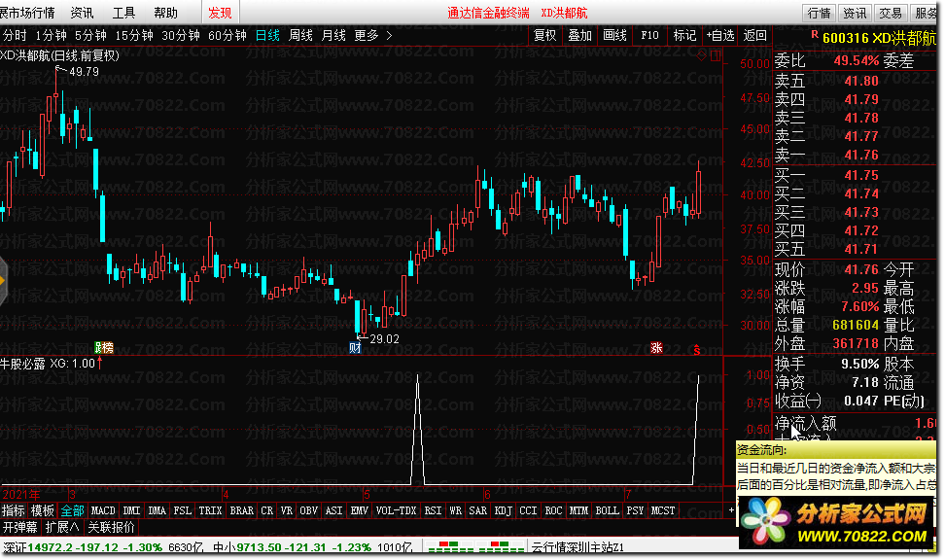Select the 模板 tab
The height and width of the screenshot is (560, 945).
[x=42, y=510]
